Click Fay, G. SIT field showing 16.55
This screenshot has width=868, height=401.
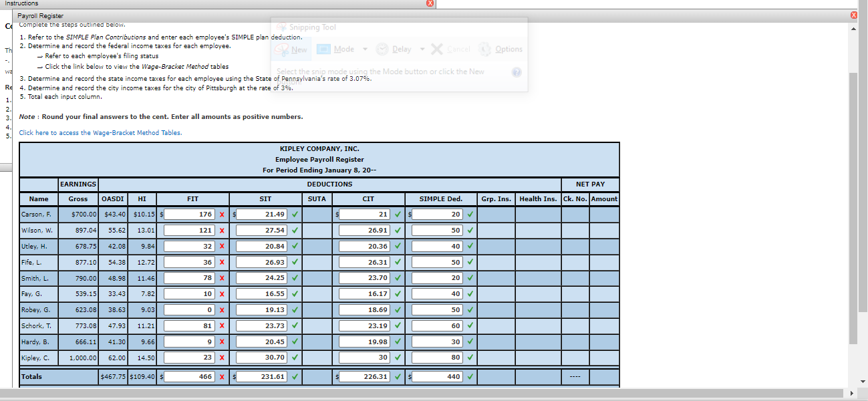point(262,294)
